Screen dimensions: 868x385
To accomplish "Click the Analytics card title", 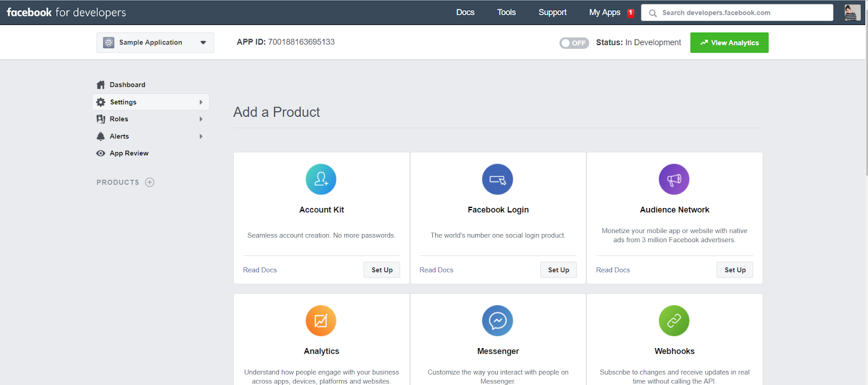I will click(322, 351).
